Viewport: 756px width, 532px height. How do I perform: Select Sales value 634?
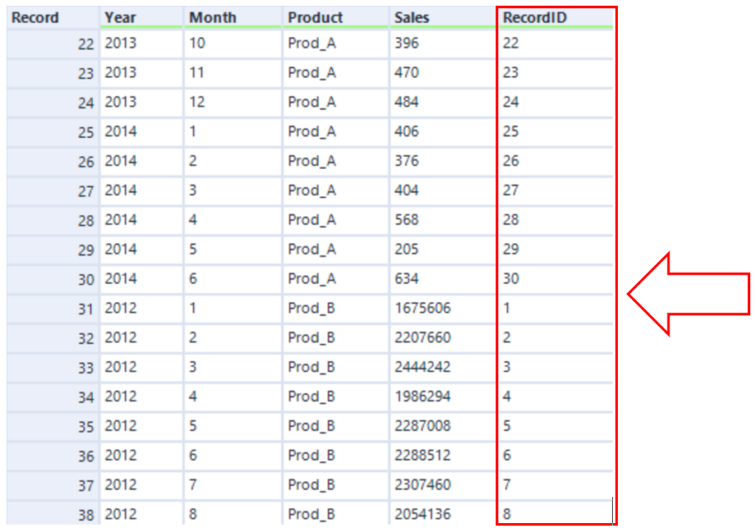click(443, 278)
